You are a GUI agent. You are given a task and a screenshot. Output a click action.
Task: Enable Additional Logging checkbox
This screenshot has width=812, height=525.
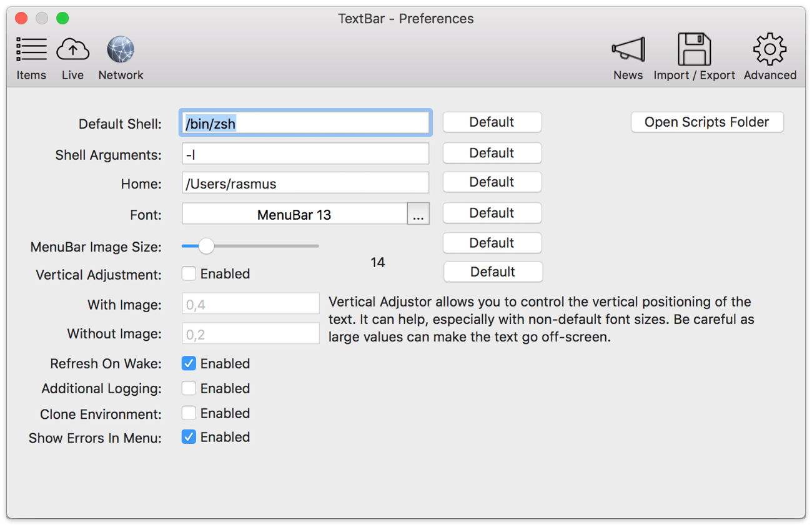(x=189, y=388)
